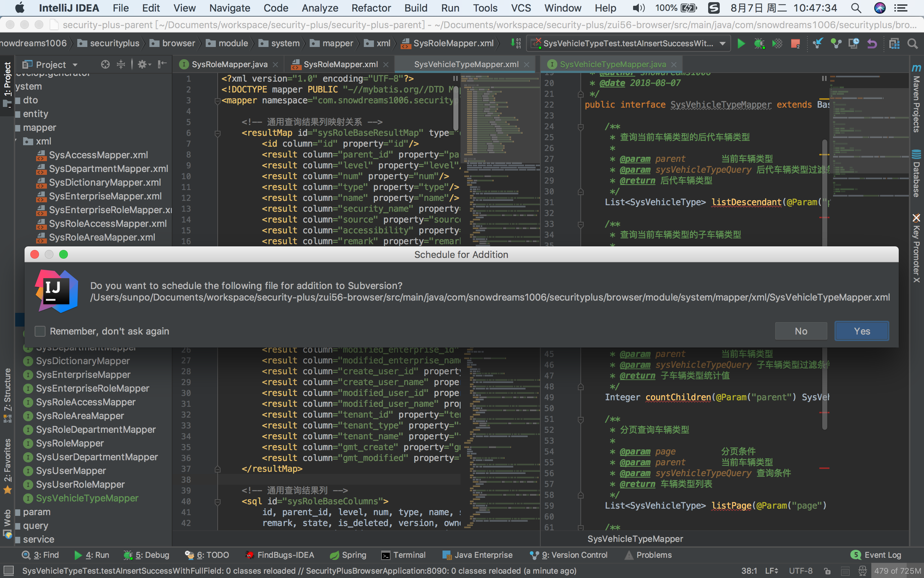Image resolution: width=924 pixels, height=578 pixels.
Task: Open the Terminal tool window
Action: pyautogui.click(x=404, y=555)
